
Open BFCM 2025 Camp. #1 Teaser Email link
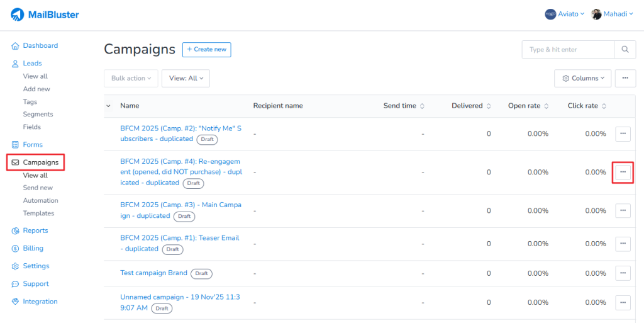179,243
